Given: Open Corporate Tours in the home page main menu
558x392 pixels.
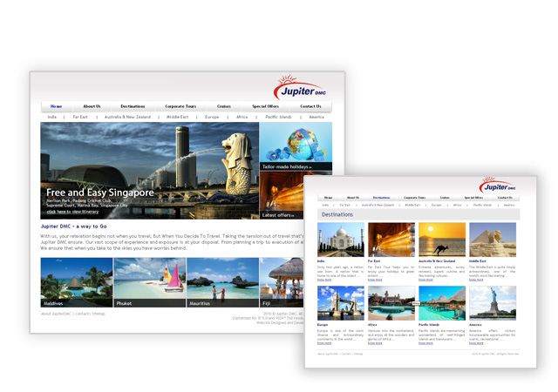Looking at the screenshot, I should click(180, 106).
